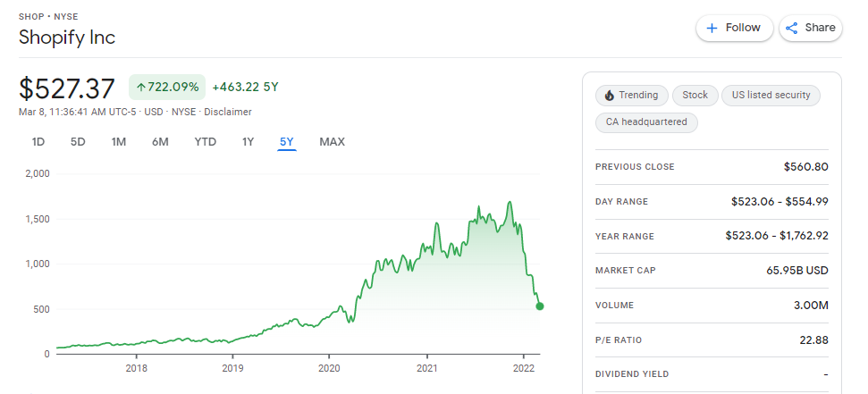
Task: Click the $523.06 - $1,762.92 year range value
Action: click(x=777, y=236)
